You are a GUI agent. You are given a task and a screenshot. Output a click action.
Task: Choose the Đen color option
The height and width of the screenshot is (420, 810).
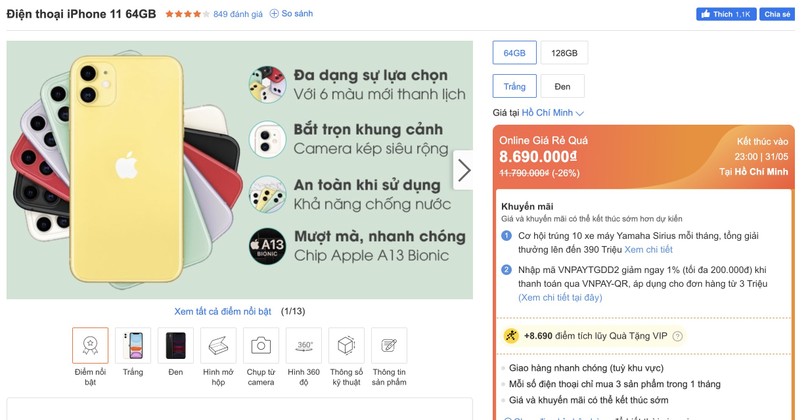(563, 87)
